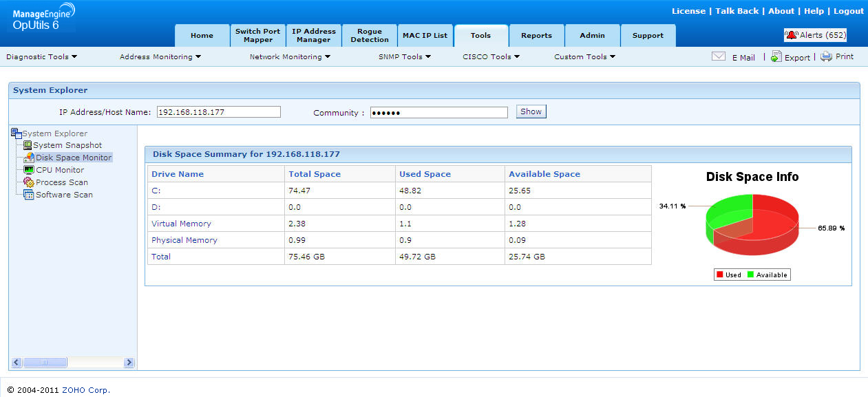Click the tree panel horizontal scrollbar thumb

pos(45,363)
